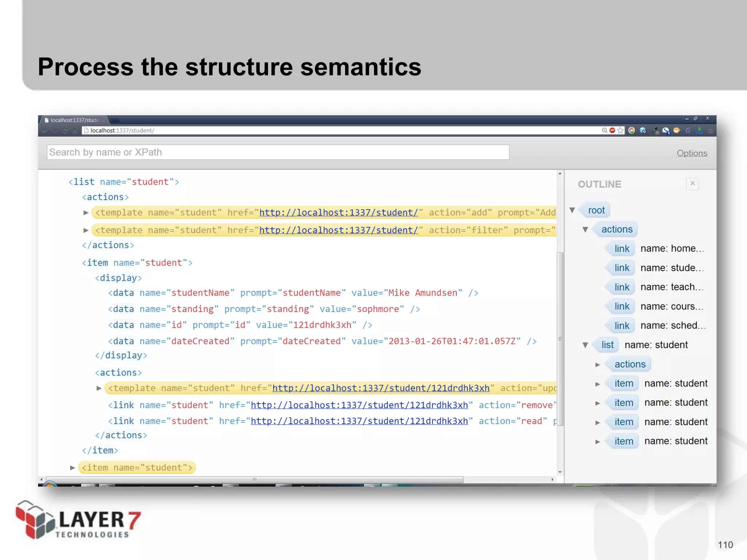This screenshot has width=747, height=560.
Task: Click the horizontal scrollbar right arrow
Action: click(553, 480)
